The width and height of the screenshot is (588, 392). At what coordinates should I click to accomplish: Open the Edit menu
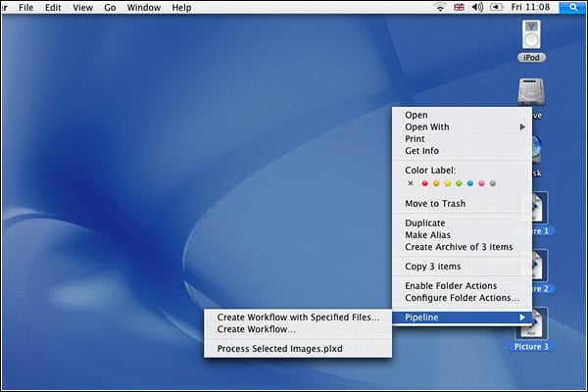(53, 8)
